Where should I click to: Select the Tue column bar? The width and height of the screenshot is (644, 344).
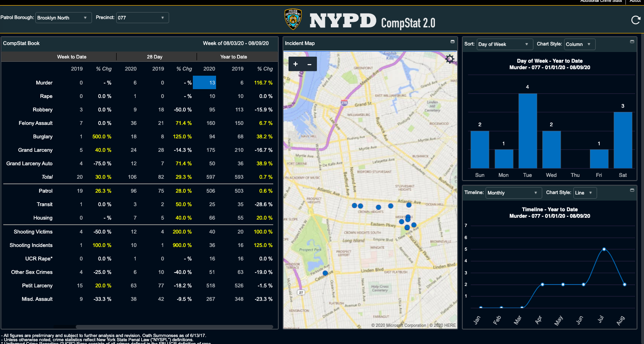[x=528, y=130]
